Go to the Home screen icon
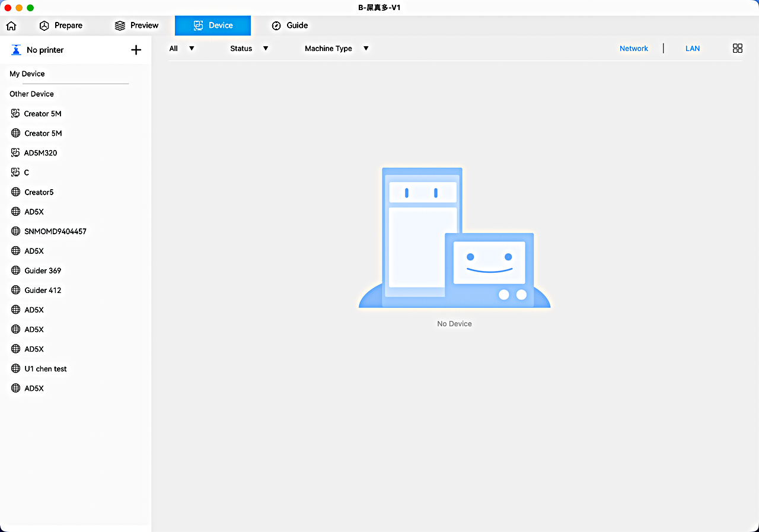The width and height of the screenshot is (759, 532). (11, 26)
